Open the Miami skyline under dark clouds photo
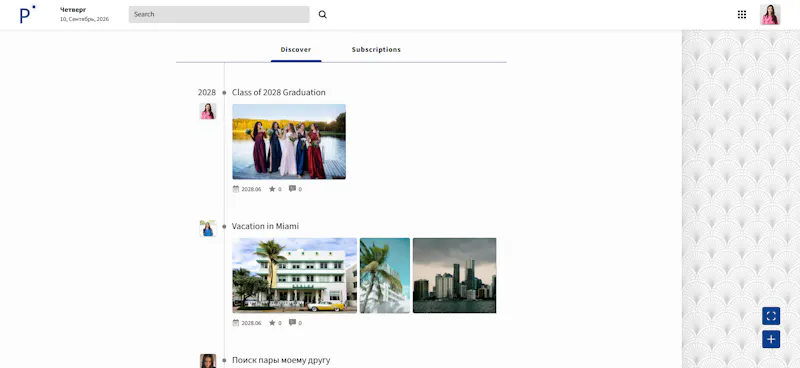 454,275
